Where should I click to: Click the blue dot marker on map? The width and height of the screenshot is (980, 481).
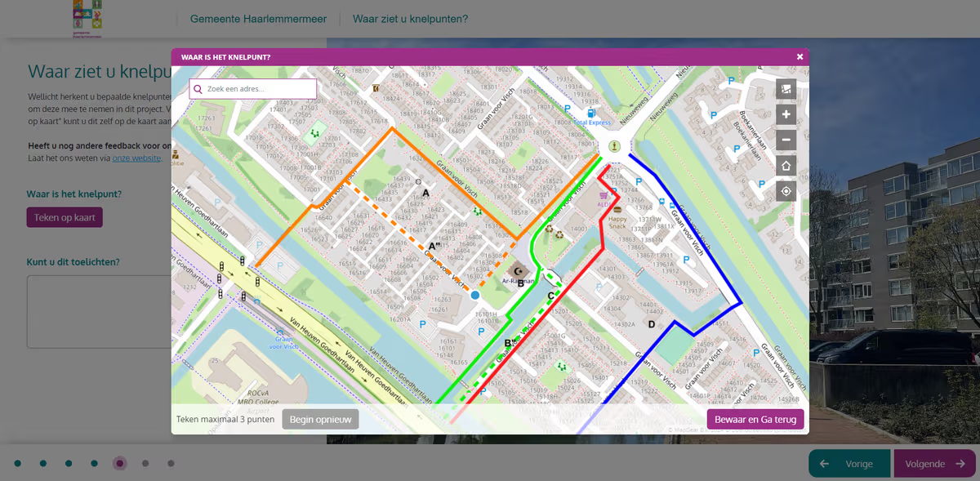pos(474,295)
